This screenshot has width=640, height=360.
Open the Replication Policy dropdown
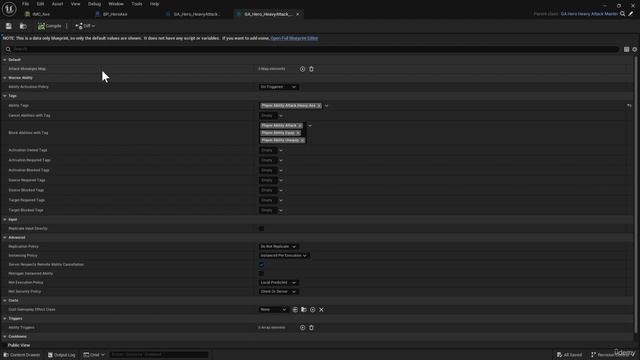point(278,247)
